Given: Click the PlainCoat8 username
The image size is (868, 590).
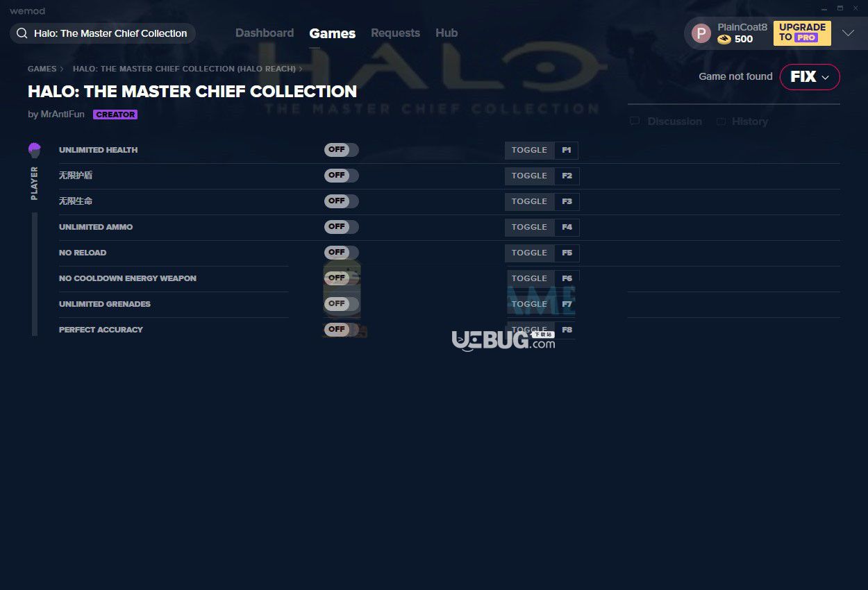Looking at the screenshot, I should (742, 27).
